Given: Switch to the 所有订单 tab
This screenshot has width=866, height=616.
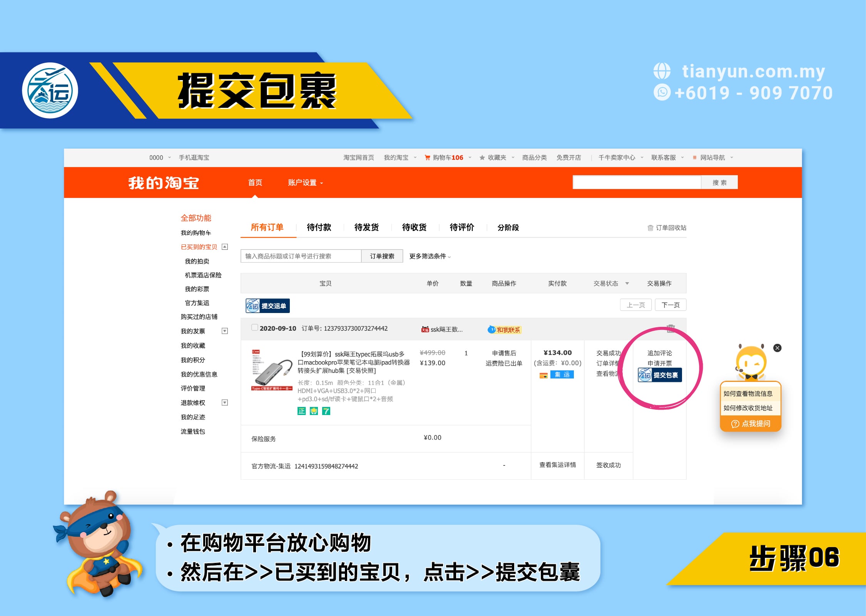Looking at the screenshot, I should tap(267, 227).
